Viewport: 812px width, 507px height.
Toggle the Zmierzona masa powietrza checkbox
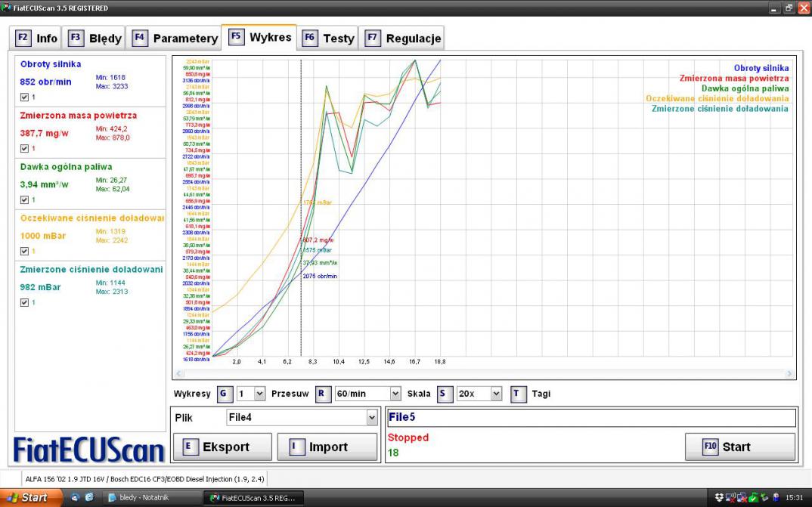point(25,149)
